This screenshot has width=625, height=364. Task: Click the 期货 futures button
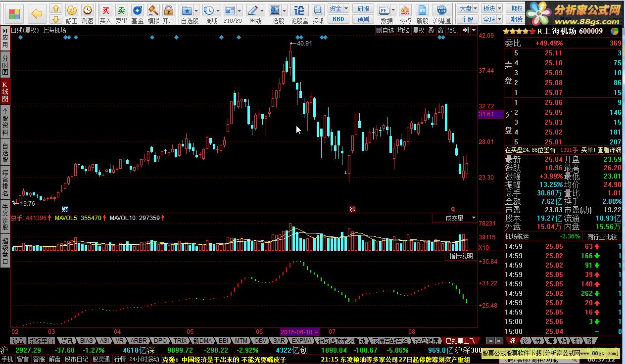pos(517,19)
